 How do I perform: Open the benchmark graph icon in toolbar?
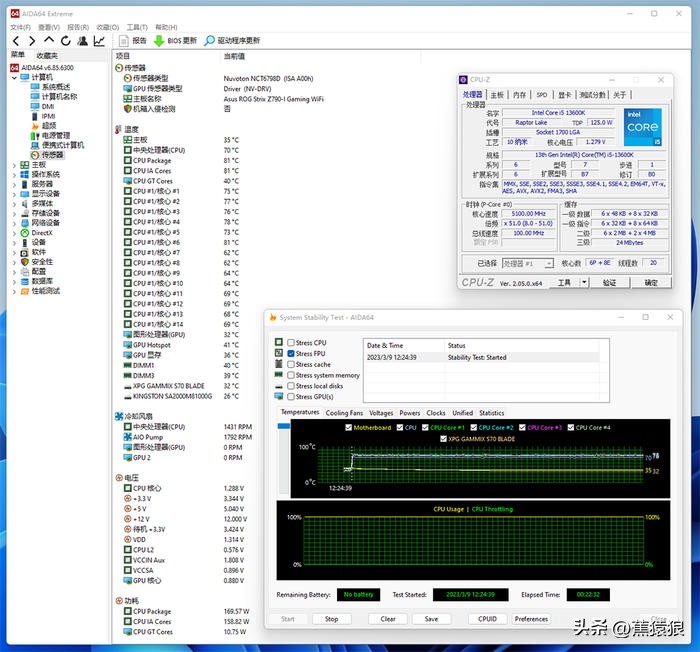(x=99, y=41)
